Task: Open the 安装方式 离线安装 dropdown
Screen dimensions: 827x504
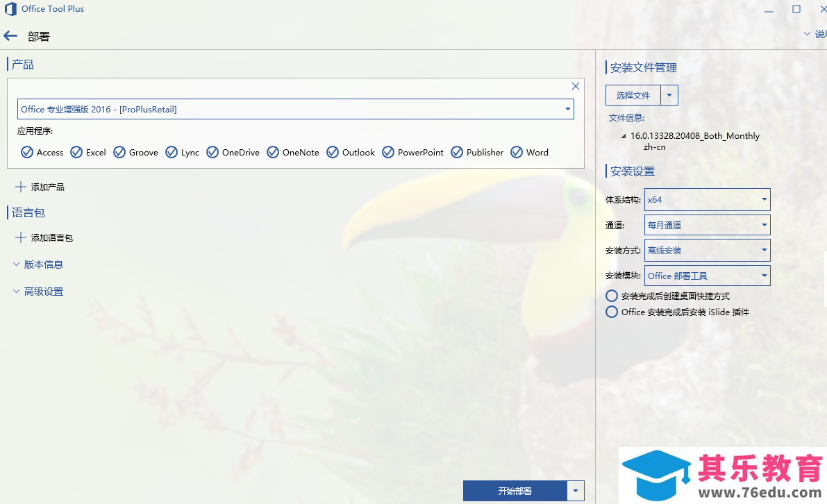Action: coord(708,251)
